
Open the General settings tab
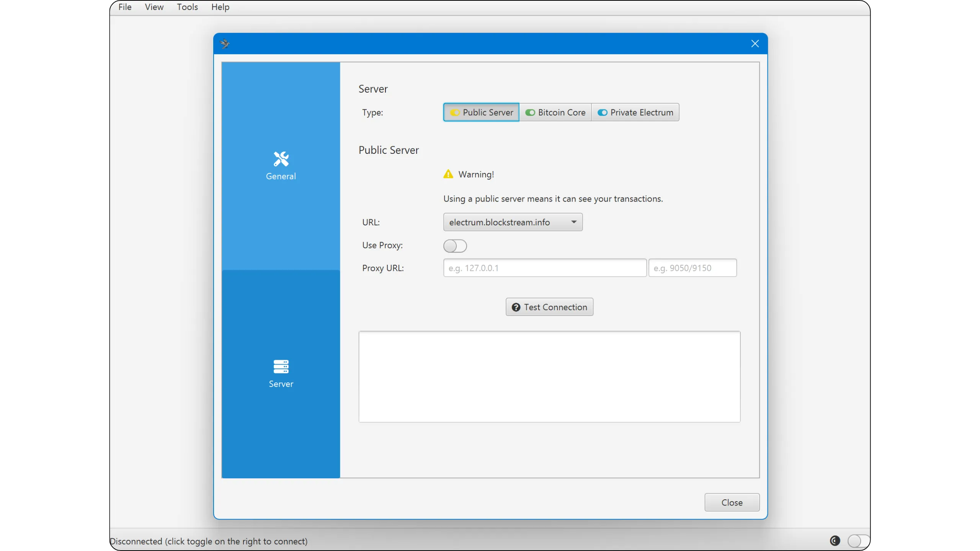point(281,166)
